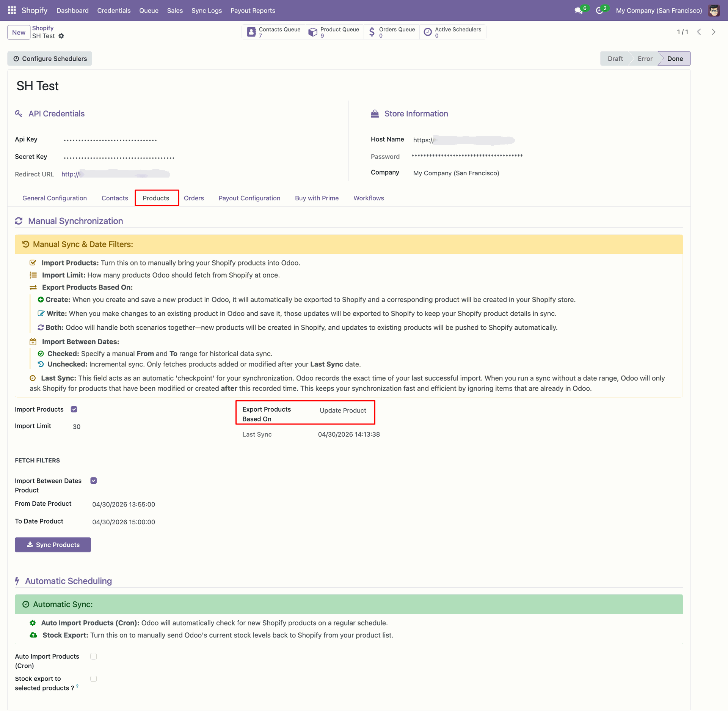Open the Shopify breadcrumb link

43,28
